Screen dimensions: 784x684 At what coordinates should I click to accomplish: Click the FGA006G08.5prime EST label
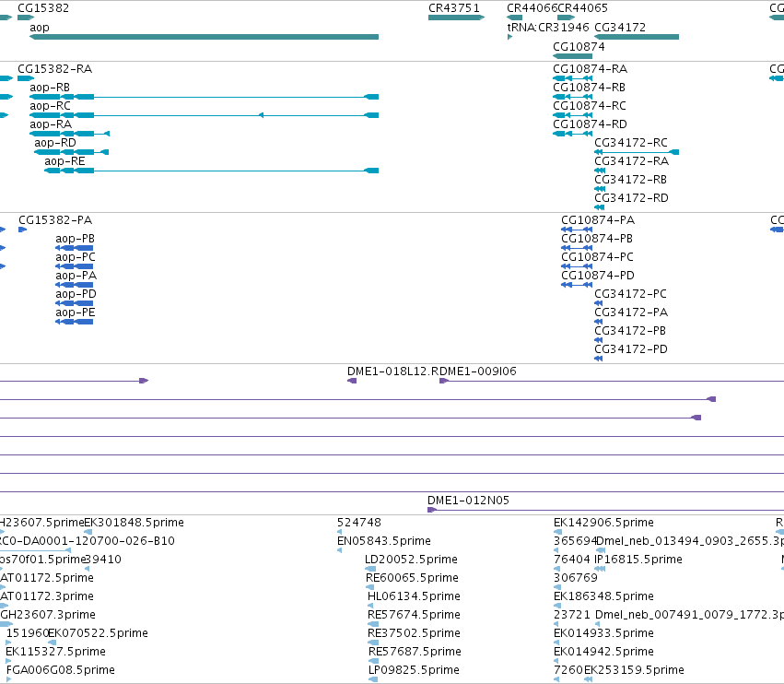(61, 671)
